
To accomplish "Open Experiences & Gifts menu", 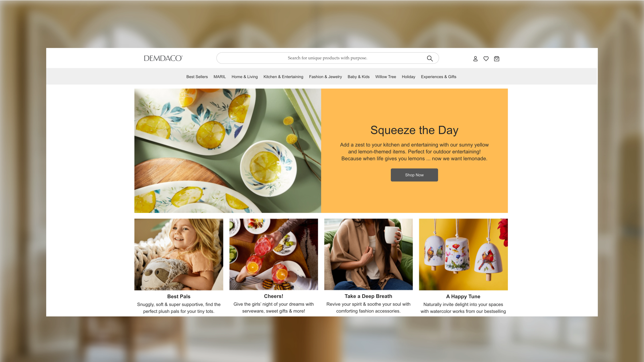I will [438, 77].
